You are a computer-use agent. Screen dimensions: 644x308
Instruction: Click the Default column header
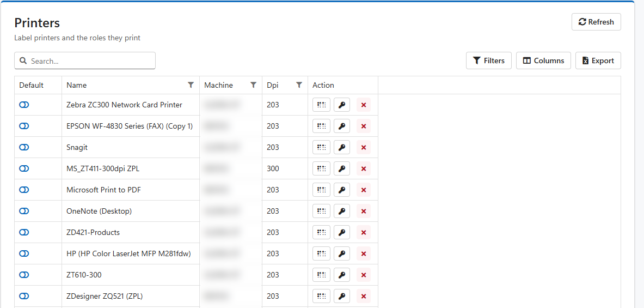click(x=38, y=85)
